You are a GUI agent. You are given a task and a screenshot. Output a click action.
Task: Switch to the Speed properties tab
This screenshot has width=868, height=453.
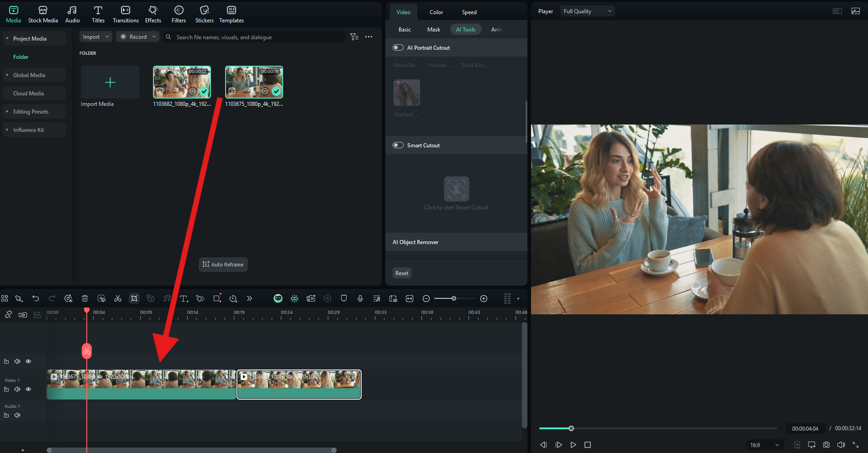click(x=469, y=12)
